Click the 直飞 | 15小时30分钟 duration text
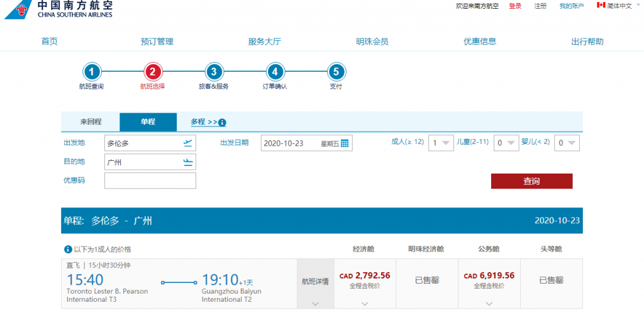Screen dimensions: 644x315 pos(98,265)
